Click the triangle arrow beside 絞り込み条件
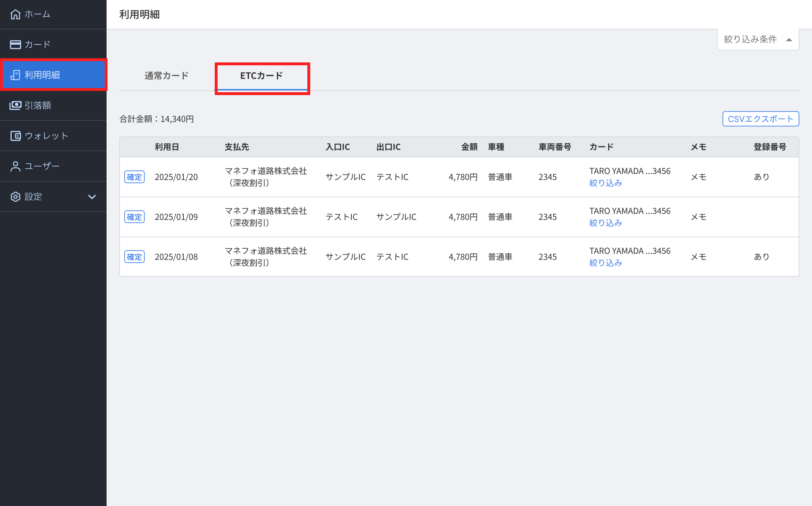This screenshot has width=812, height=506. pyautogui.click(x=789, y=40)
